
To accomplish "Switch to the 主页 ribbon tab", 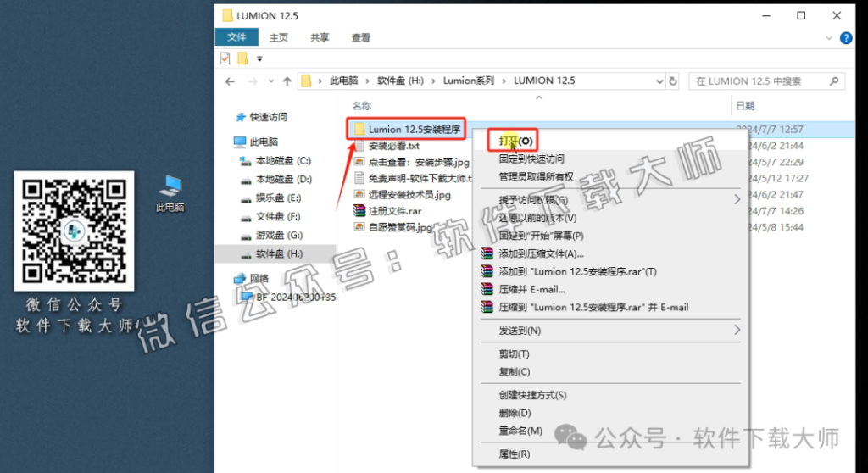I will pyautogui.click(x=278, y=37).
